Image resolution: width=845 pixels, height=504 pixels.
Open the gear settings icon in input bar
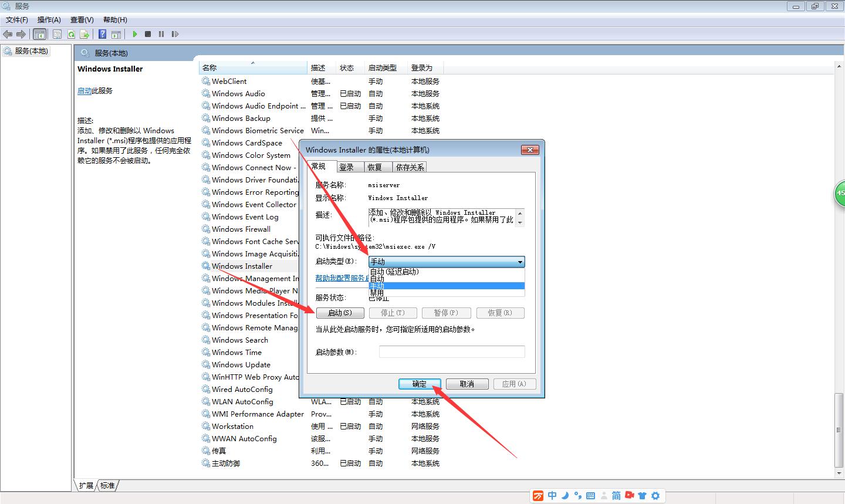655,496
